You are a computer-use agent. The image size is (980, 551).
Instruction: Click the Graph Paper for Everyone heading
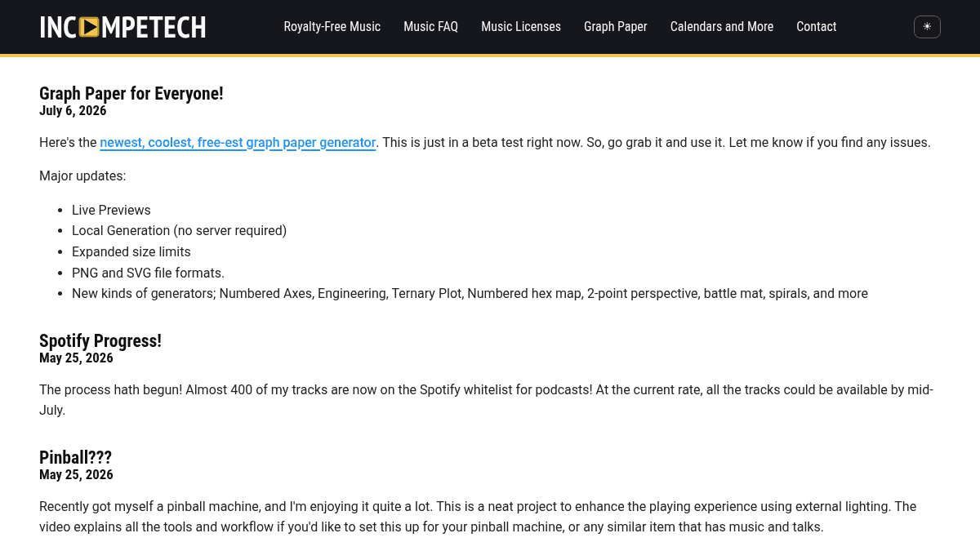tap(131, 93)
